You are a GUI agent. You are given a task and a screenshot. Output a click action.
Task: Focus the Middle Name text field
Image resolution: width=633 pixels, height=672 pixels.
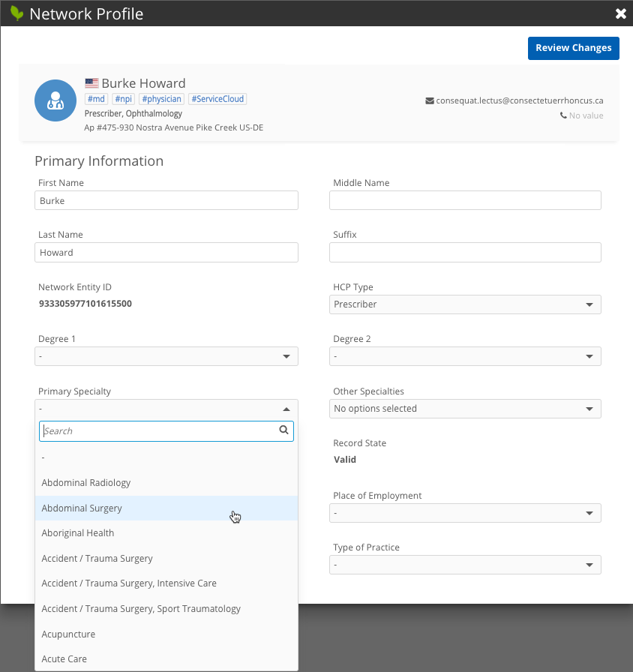(465, 200)
